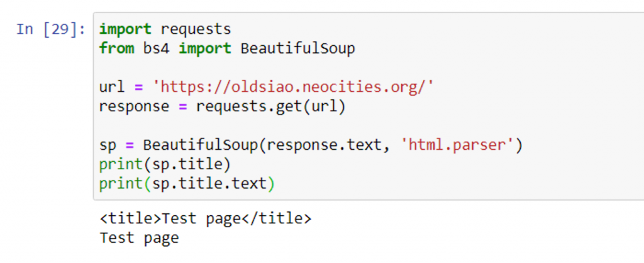Click the 'from' keyword in the code

point(116,48)
